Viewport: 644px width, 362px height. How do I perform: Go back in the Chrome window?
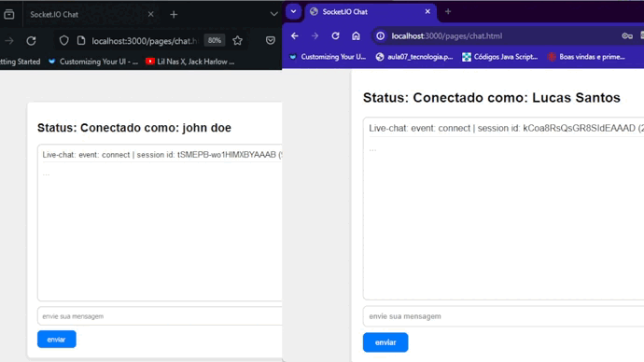(x=295, y=36)
